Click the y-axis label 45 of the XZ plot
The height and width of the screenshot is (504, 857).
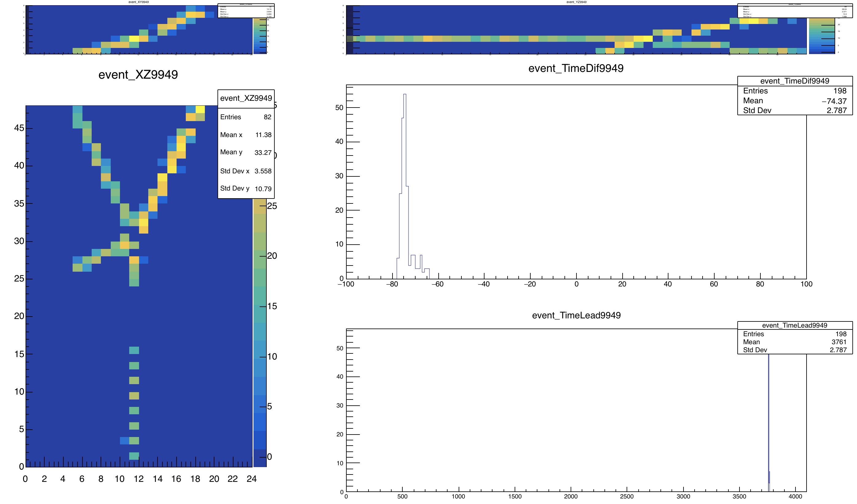(x=19, y=128)
